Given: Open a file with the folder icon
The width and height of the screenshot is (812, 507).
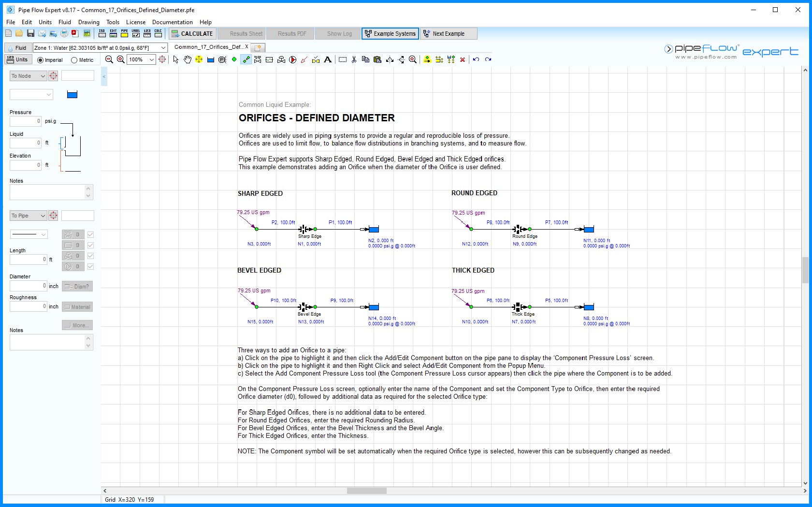Looking at the screenshot, I should 19,33.
